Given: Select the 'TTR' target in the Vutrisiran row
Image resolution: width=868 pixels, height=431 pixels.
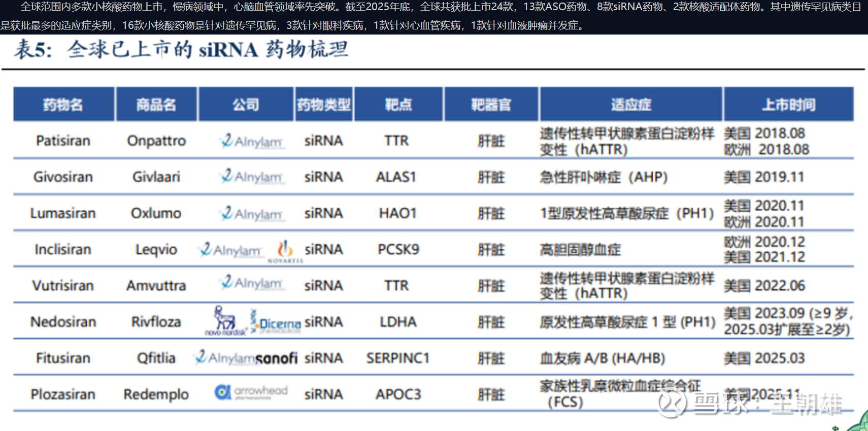Looking at the screenshot, I should click(x=396, y=285).
